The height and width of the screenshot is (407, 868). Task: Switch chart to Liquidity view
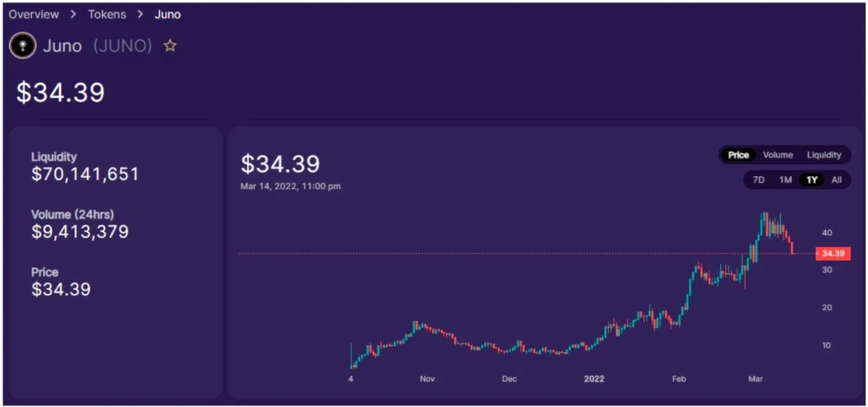coord(823,155)
